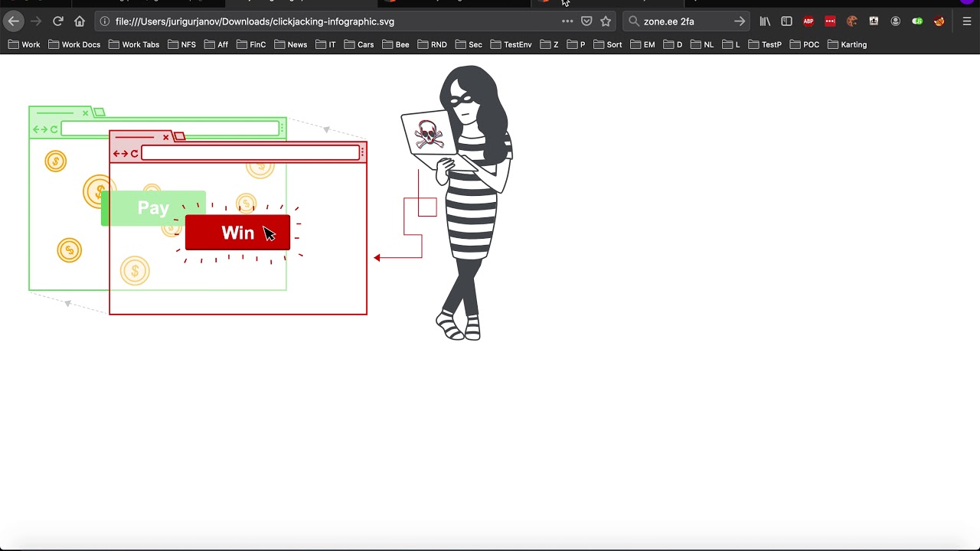980x551 pixels.
Task: Open the Karting bookmarks folder
Action: tap(847, 44)
